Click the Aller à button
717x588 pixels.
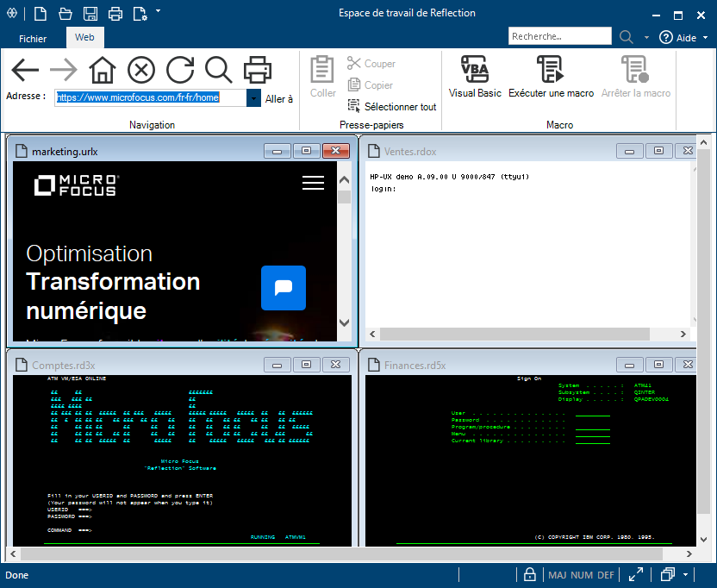tap(279, 99)
